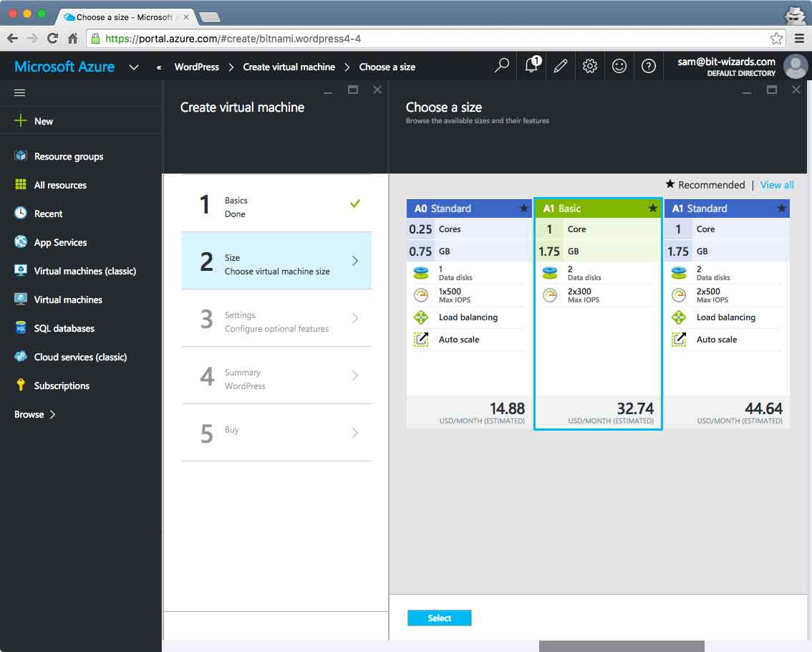This screenshot has width=812, height=652.
Task: Click the Virtual machines monitor icon
Action: [x=21, y=299]
